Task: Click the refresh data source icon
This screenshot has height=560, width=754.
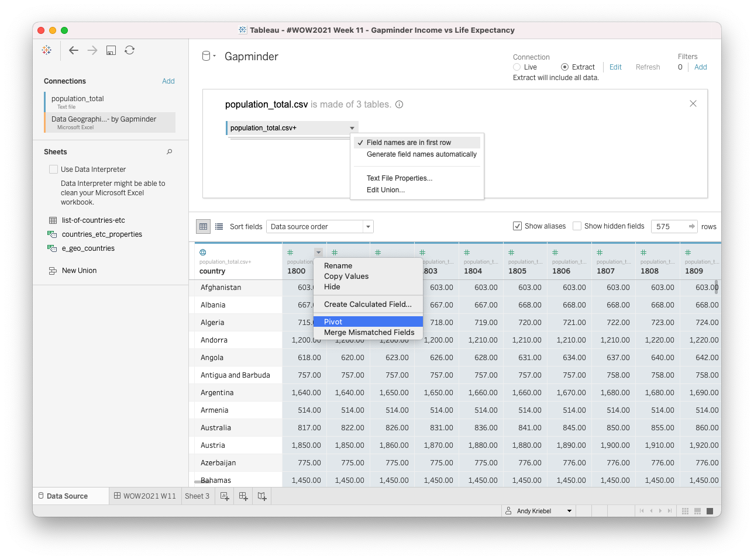Action: click(130, 50)
